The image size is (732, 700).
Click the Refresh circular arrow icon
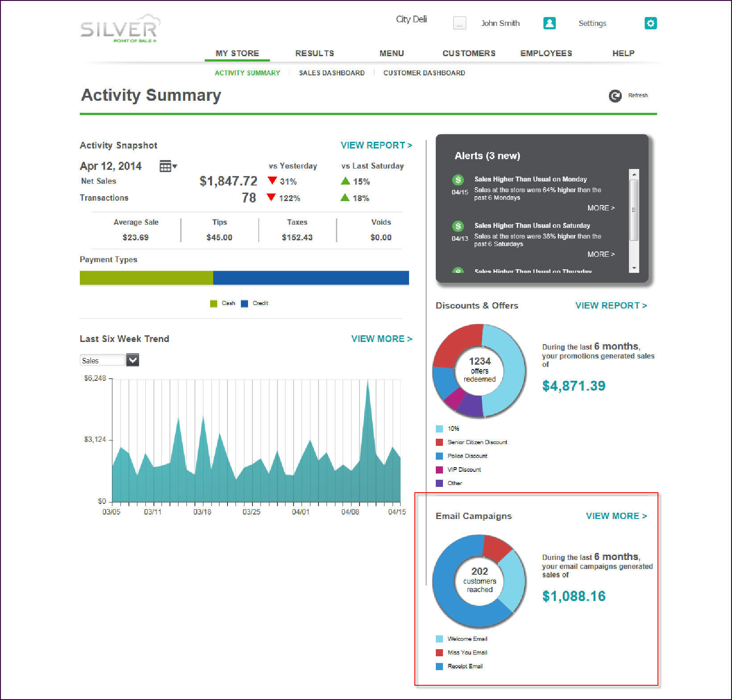click(x=615, y=96)
